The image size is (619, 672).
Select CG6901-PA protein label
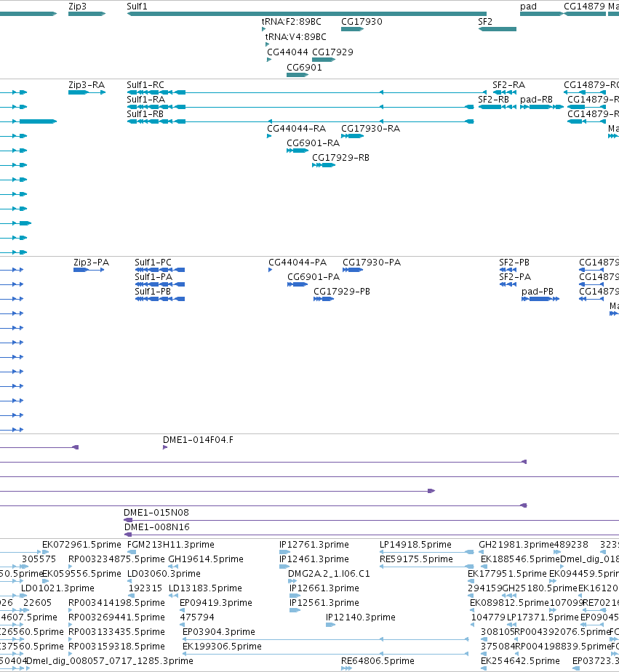pyautogui.click(x=314, y=277)
